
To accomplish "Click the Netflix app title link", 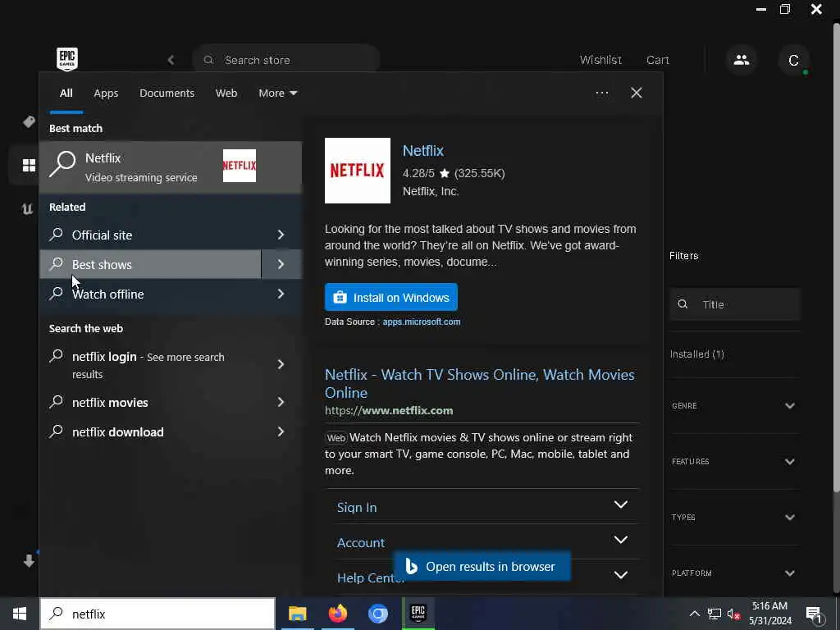I will (x=422, y=151).
